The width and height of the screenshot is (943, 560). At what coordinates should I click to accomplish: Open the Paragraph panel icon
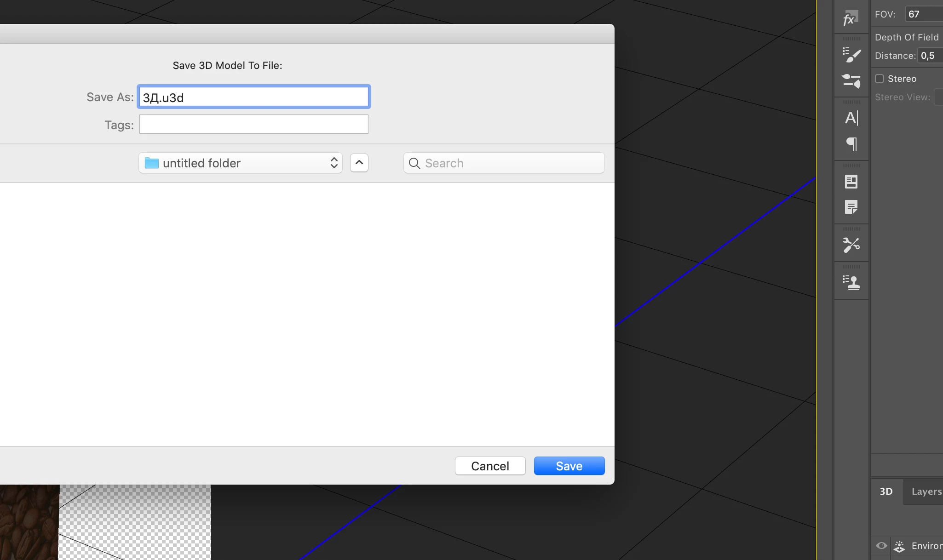(851, 144)
